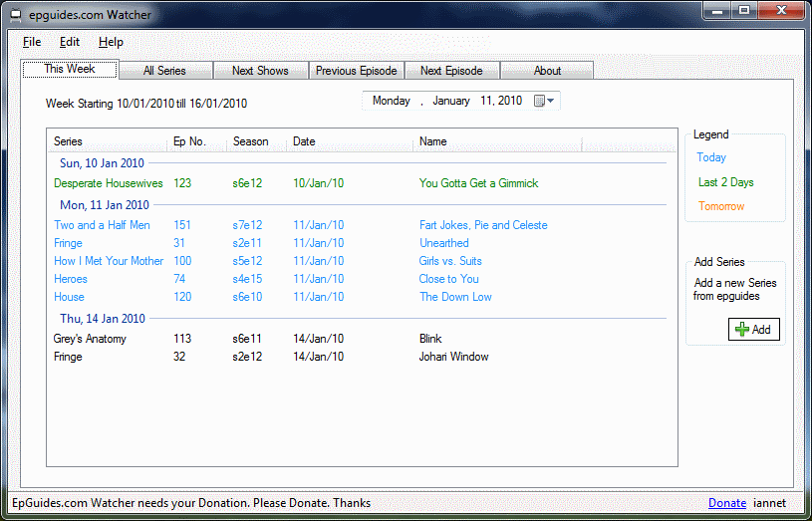This screenshot has height=521, width=812.
Task: Go to the About tab
Action: 547,71
